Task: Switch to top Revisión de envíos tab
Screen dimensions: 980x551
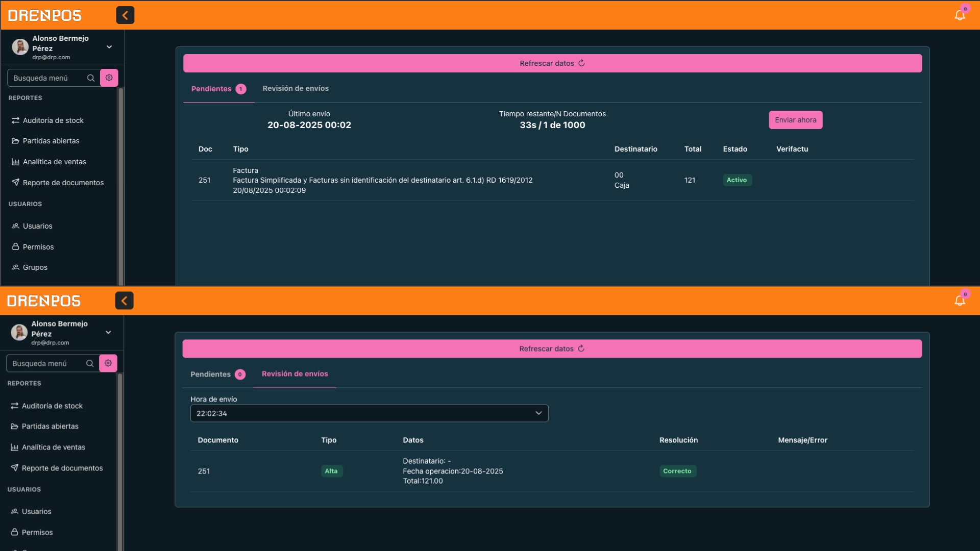Action: coord(296,88)
